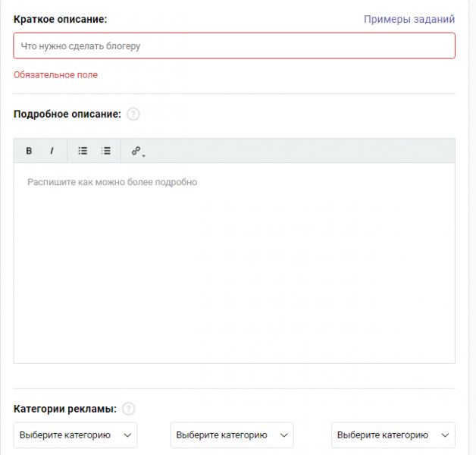
Task: Focus the Краткое описание input field
Action: (x=234, y=45)
